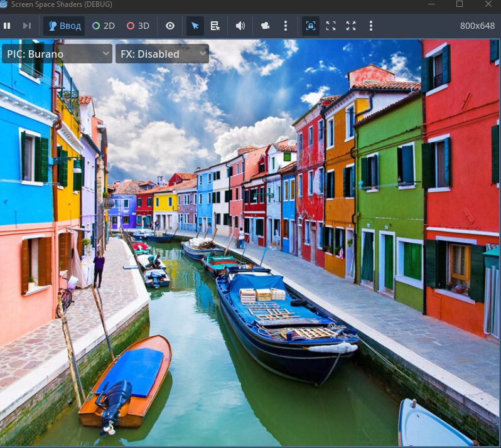The width and height of the screenshot is (501, 448).
Task: Mute the game audio speaker icon
Action: coord(240,26)
